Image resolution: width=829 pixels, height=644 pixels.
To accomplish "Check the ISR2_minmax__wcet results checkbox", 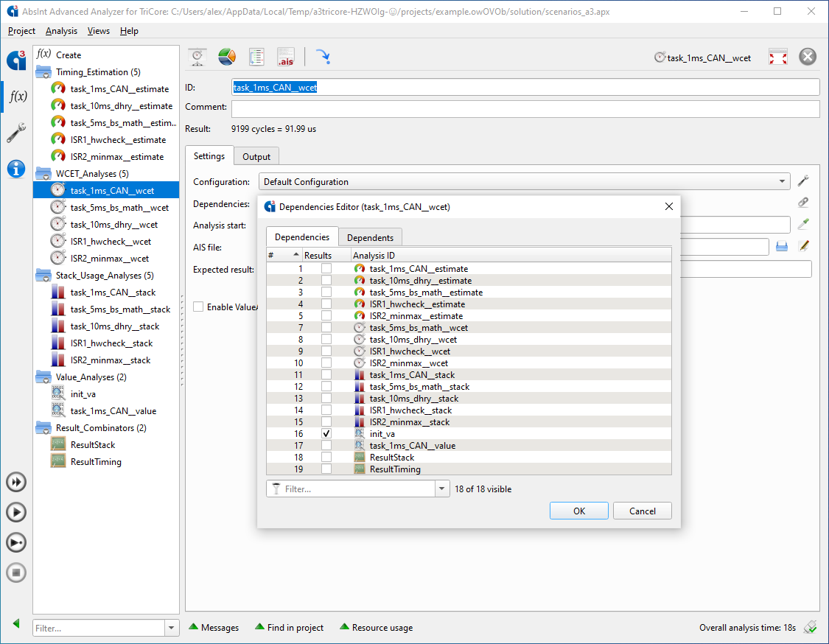I will 326,363.
